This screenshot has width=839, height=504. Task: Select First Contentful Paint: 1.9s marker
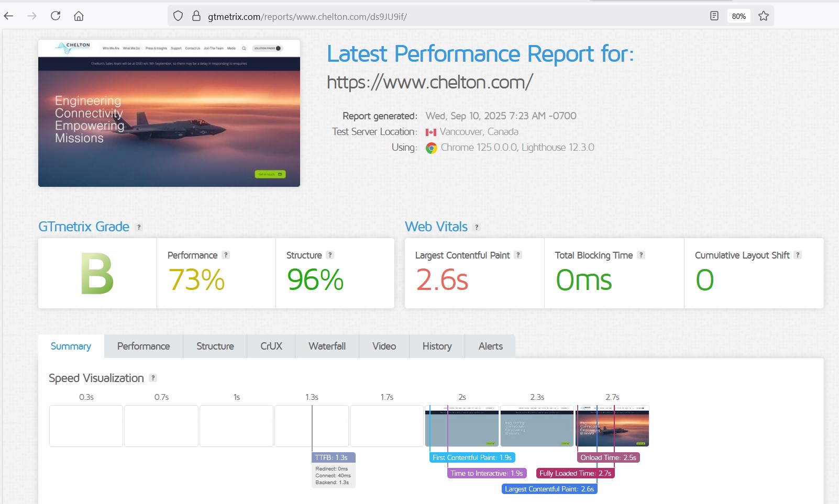click(472, 457)
